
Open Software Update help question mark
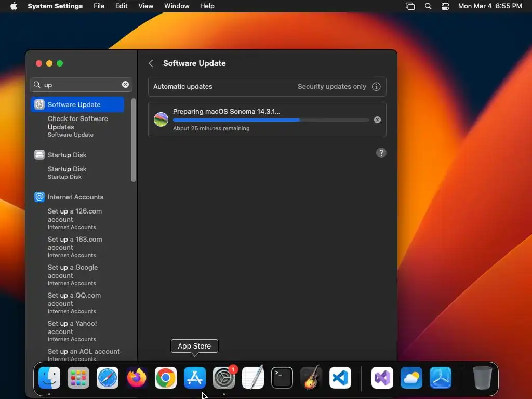(381, 153)
